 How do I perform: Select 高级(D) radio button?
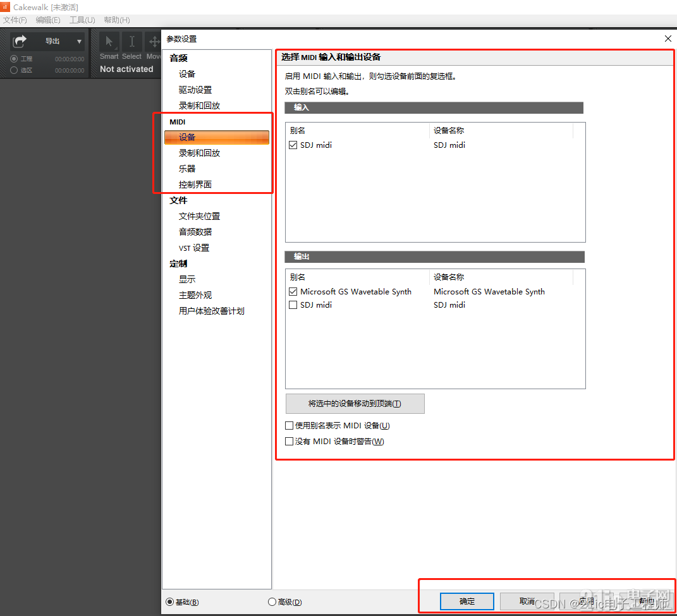coord(272,601)
